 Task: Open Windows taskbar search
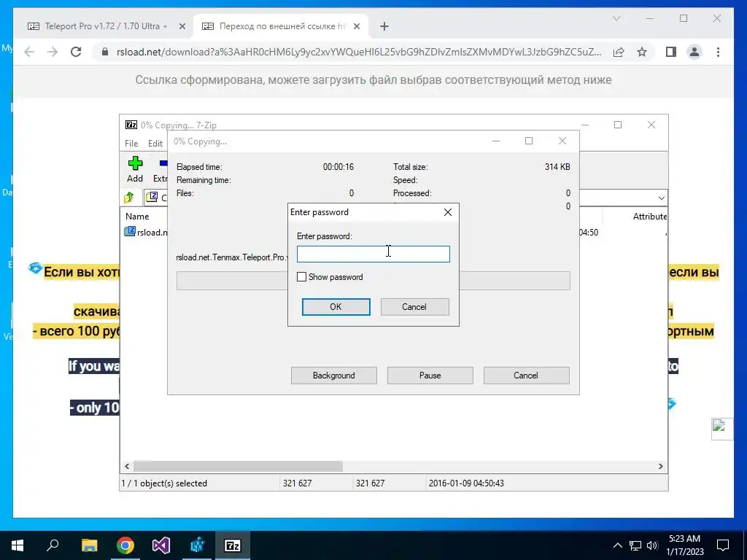[53, 545]
